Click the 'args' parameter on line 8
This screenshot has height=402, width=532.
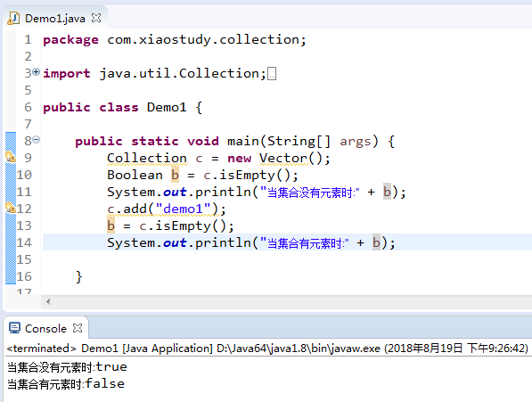tap(356, 142)
